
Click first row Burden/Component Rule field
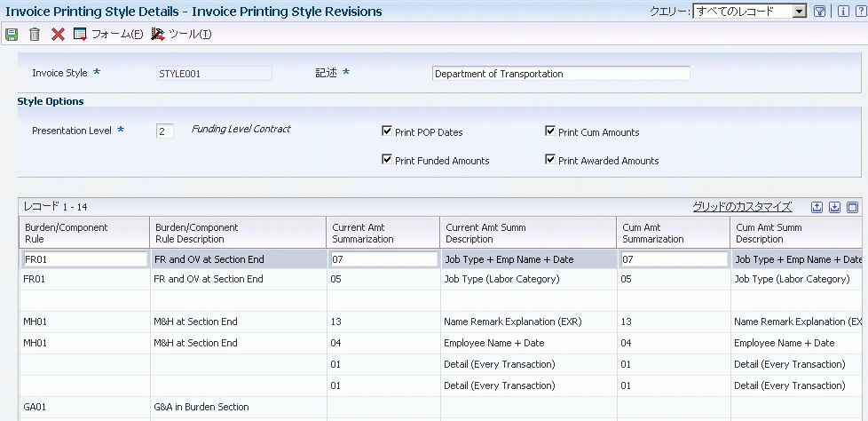tap(85, 259)
